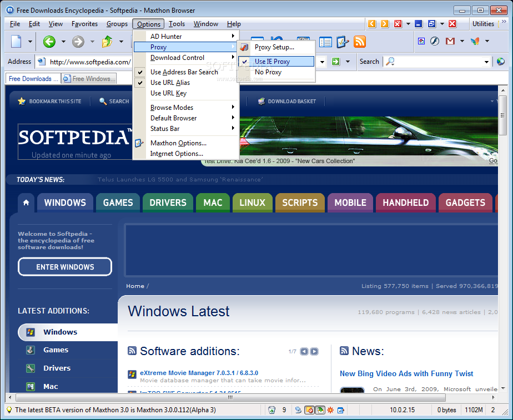This screenshot has height=420, width=513.
Task: Open the Gmail envelope icon
Action: (x=450, y=41)
